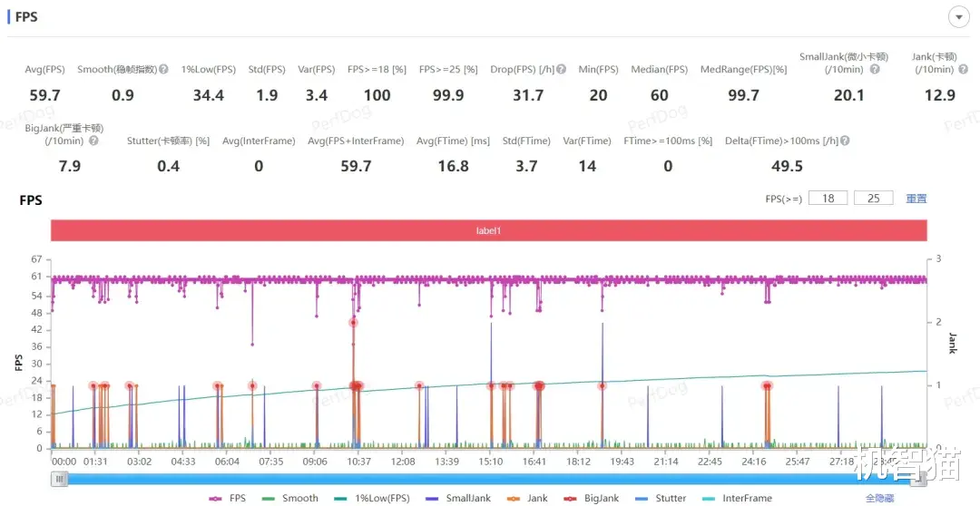Click left handle of timeline range slider
This screenshot has height=506, width=980.
pos(59,479)
